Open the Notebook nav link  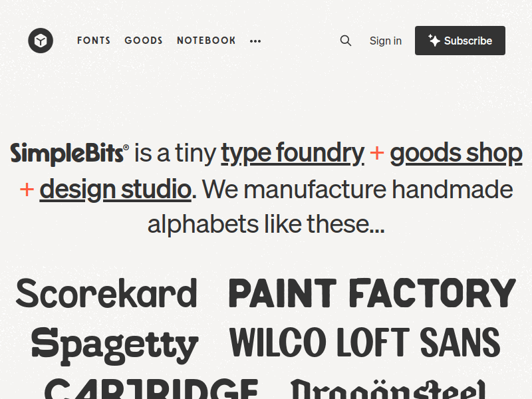pyautogui.click(x=206, y=41)
